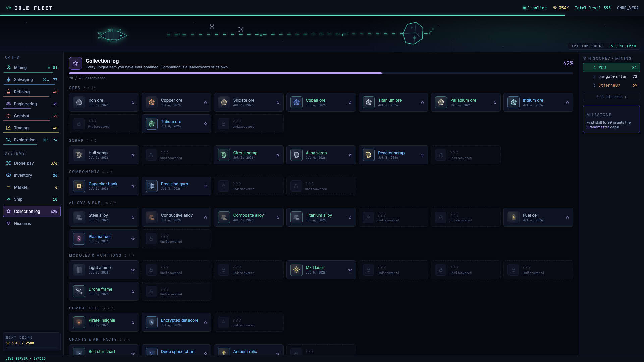Viewport: 644px width, 362px height.
Task: Click the spaceship in the flight banner
Action: 112,35
